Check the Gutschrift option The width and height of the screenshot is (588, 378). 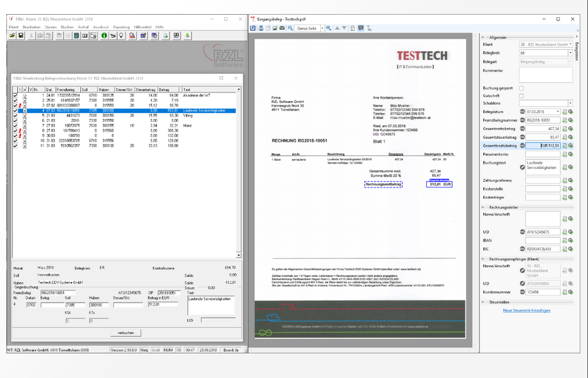[522, 95]
